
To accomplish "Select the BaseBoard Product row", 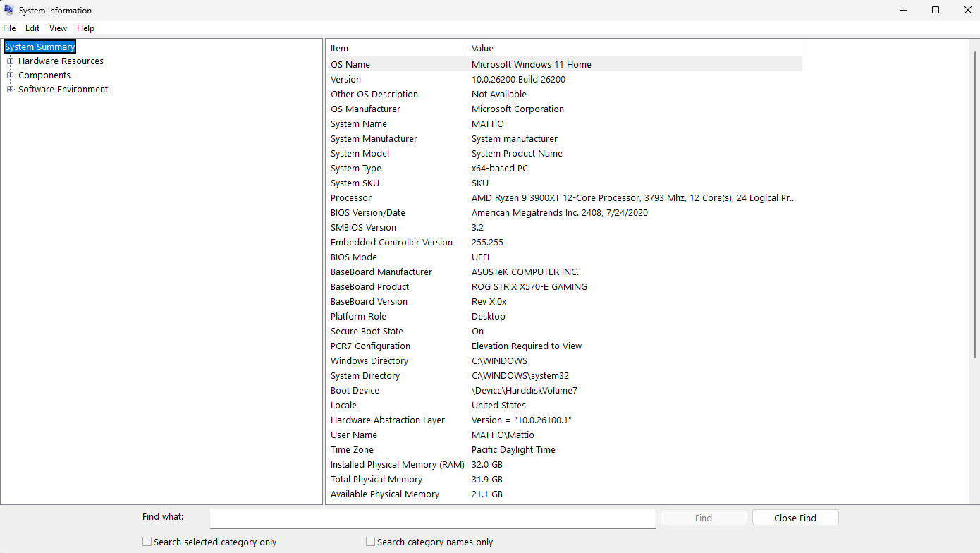I will pos(564,286).
